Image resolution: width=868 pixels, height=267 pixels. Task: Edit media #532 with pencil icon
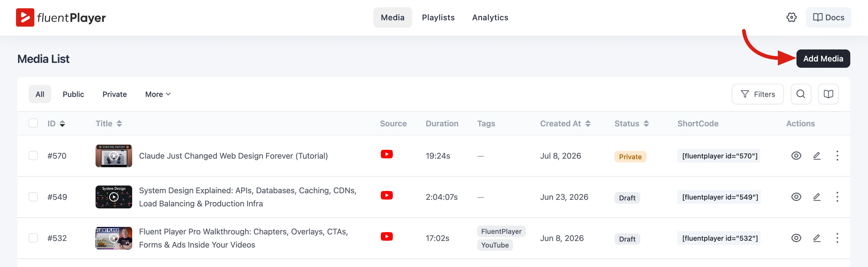coord(817,238)
